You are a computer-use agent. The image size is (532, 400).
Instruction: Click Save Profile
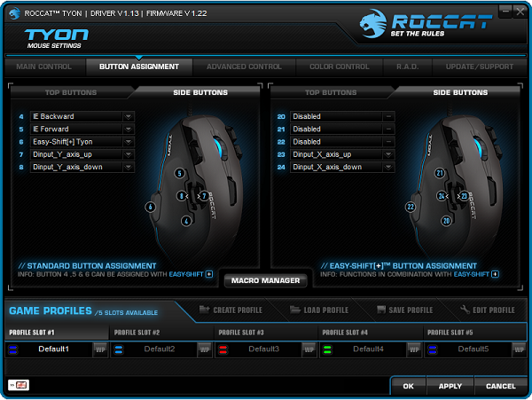coord(405,310)
